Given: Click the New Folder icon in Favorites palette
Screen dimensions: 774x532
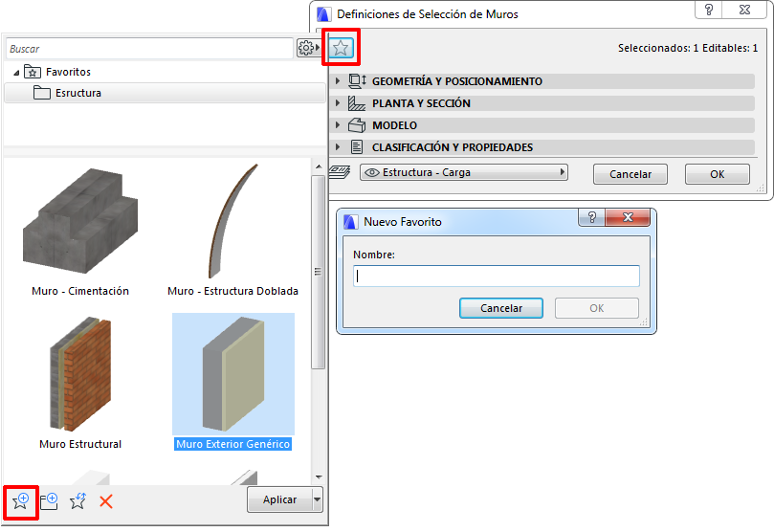Looking at the screenshot, I should 49,501.
